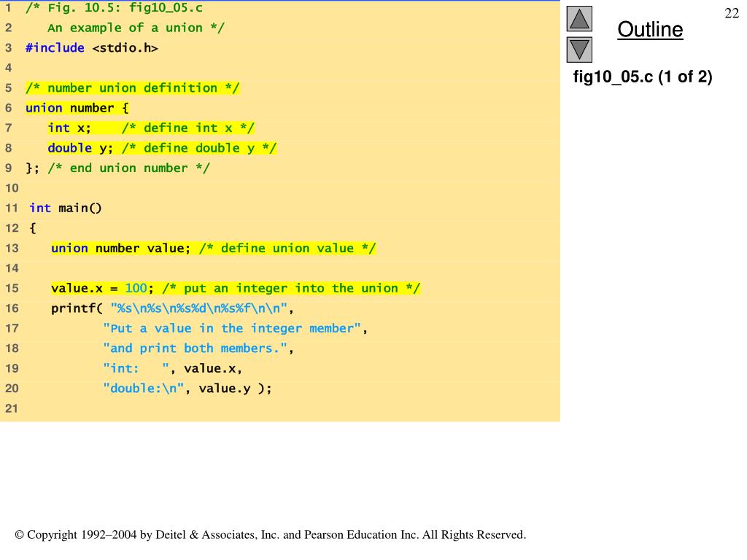747x560 pixels.
Task: Open the Outline link
Action: [x=650, y=29]
